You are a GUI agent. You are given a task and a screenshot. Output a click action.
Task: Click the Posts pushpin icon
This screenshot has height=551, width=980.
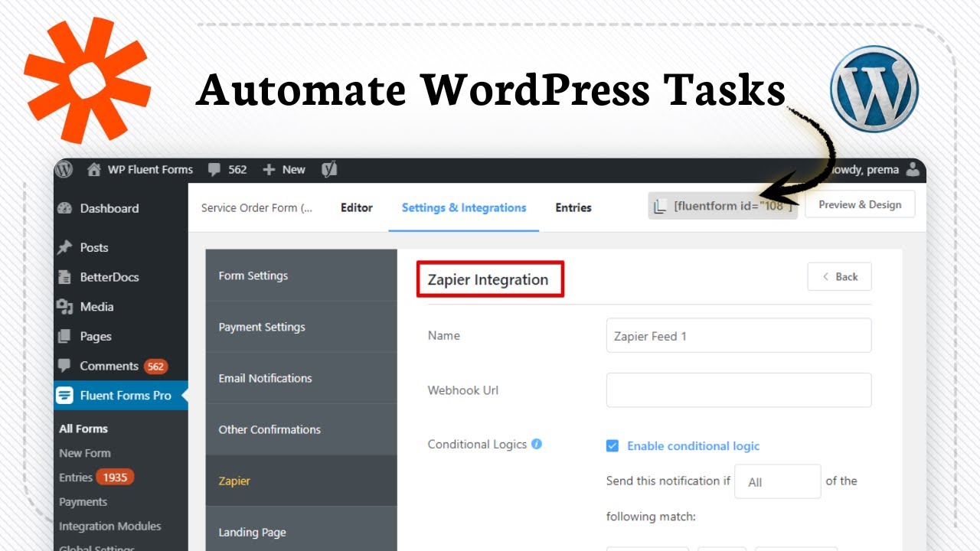[65, 247]
